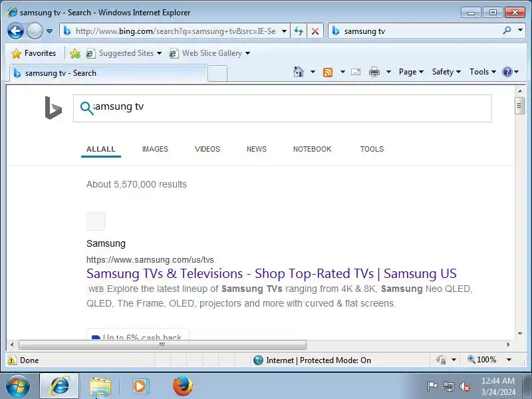Click the Bing page search magnifier icon
This screenshot has height=399, width=532.
pos(86,108)
